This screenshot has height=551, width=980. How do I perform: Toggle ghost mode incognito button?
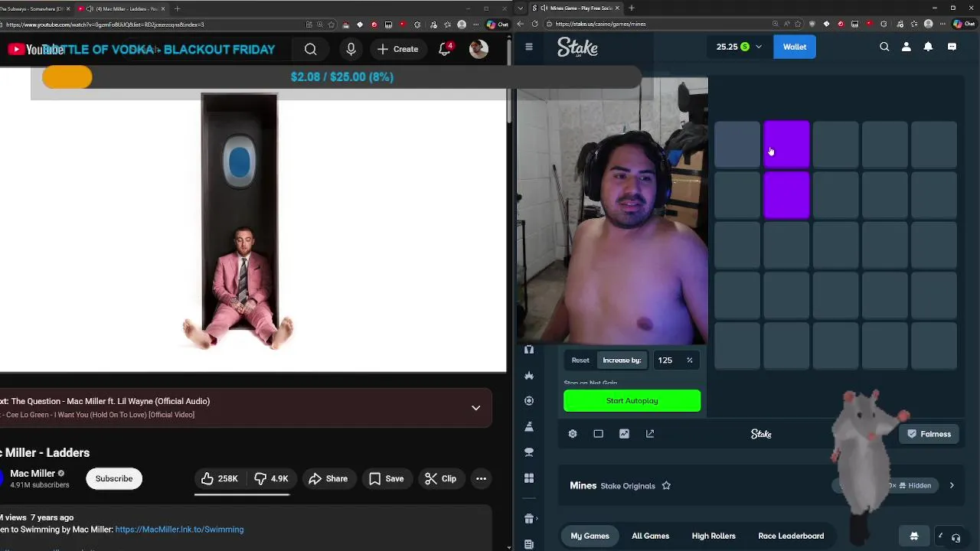913,536
